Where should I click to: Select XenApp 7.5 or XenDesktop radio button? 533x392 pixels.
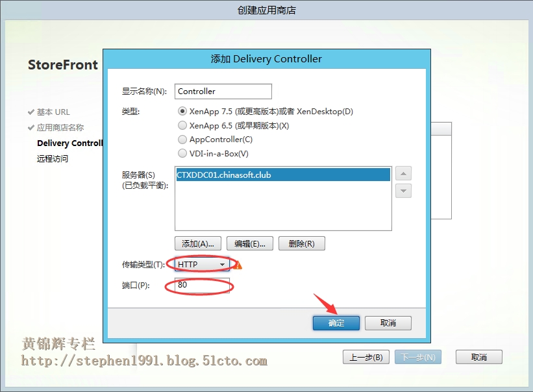pyautogui.click(x=182, y=111)
